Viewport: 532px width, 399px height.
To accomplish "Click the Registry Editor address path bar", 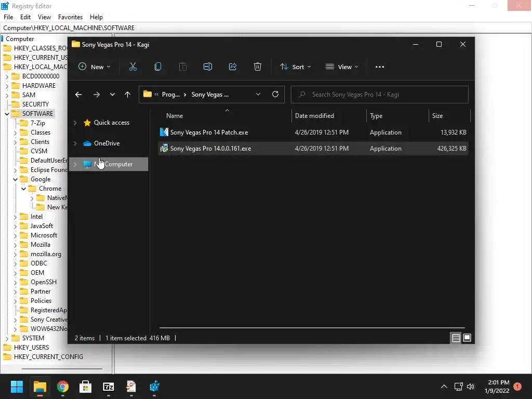I will (x=266, y=28).
